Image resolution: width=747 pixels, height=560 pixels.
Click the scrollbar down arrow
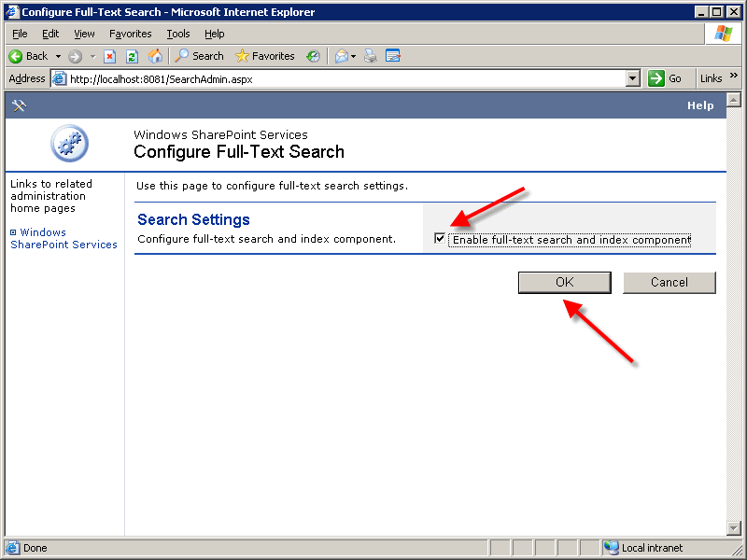(734, 527)
